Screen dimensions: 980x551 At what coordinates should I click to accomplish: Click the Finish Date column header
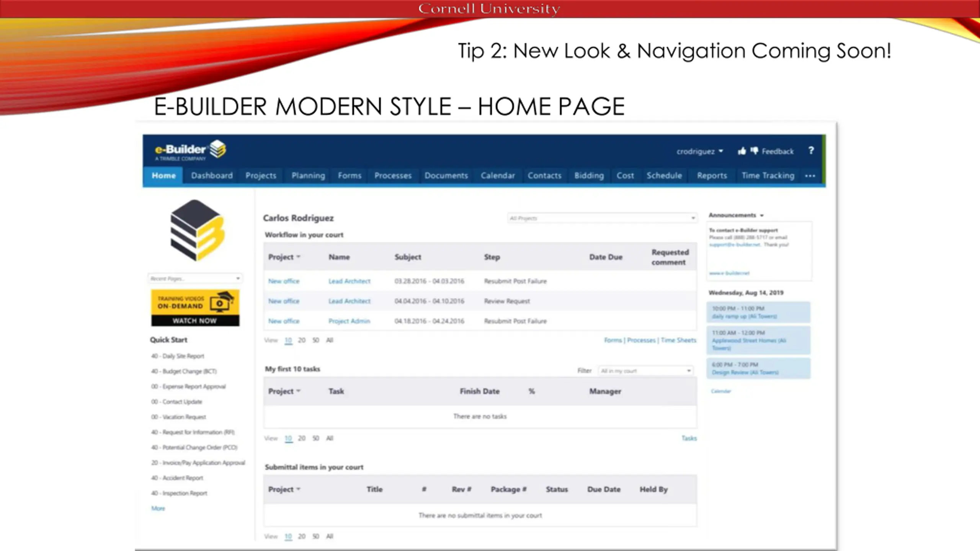[480, 391]
